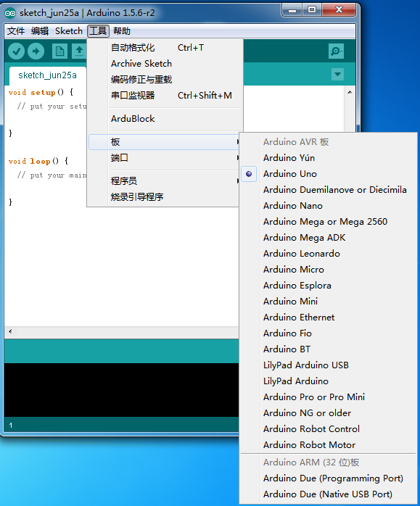The image size is (420, 506).
Task: Click the Upload arrow toolbar icon
Action: 36,51
